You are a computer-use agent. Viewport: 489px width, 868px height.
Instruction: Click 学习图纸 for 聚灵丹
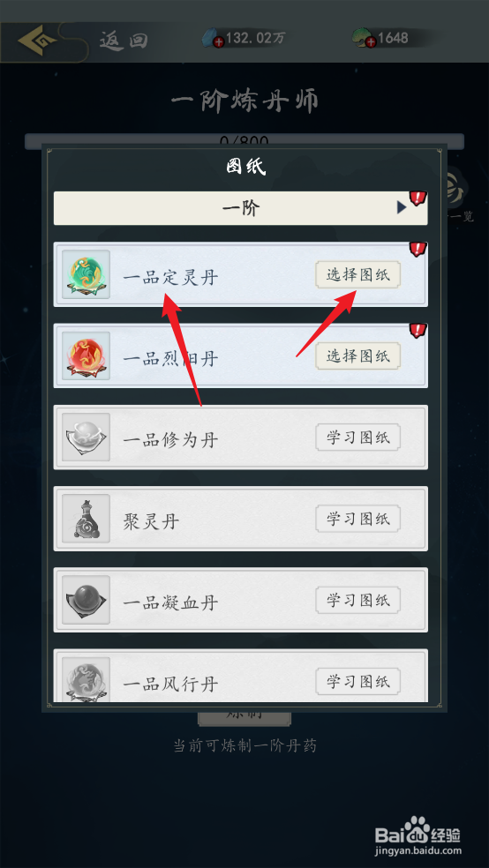pyautogui.click(x=357, y=520)
